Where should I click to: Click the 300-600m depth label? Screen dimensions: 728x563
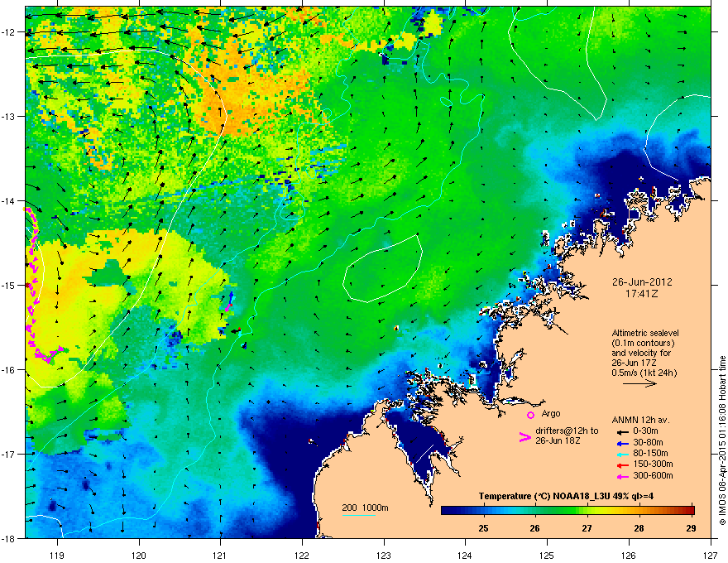point(653,476)
